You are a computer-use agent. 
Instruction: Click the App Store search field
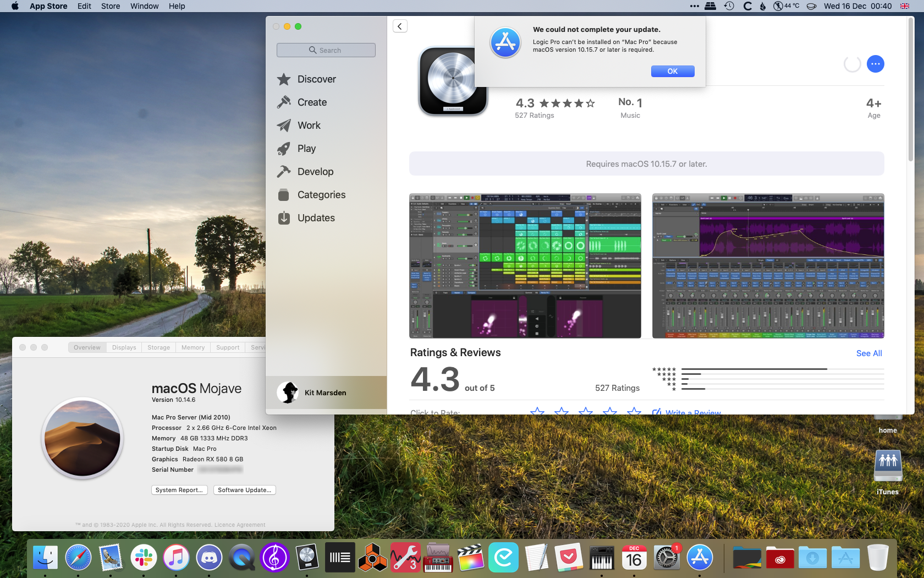(x=326, y=50)
